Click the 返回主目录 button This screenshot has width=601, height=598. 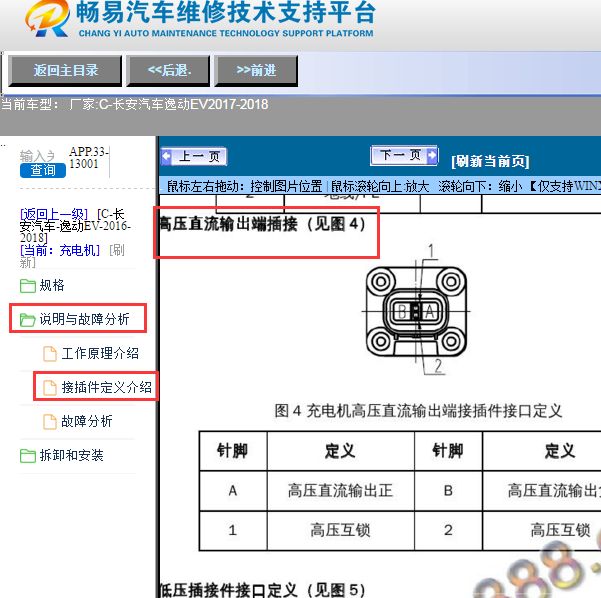pyautogui.click(x=65, y=71)
